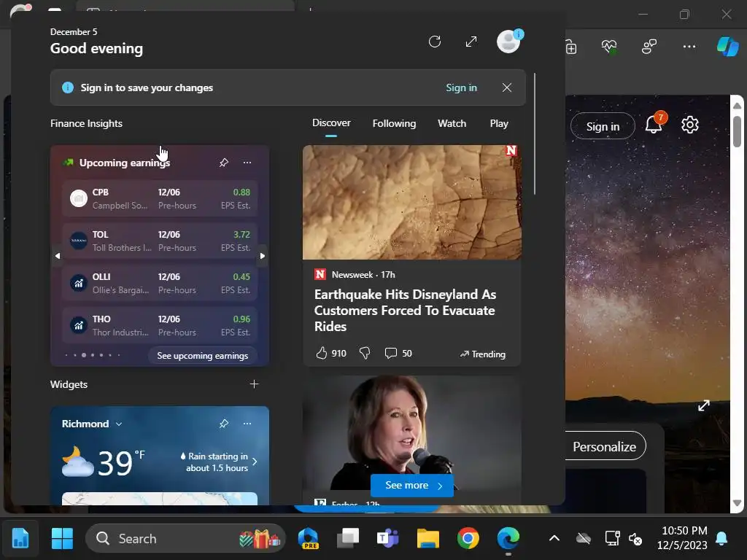Open page settings gear icon
Image resolution: width=747 pixels, height=560 pixels.
tap(690, 125)
